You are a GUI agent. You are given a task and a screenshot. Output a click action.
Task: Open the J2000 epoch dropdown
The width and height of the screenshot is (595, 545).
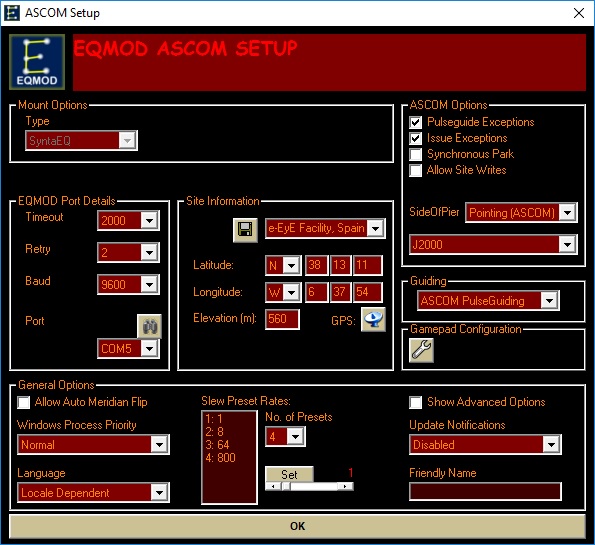tap(493, 244)
